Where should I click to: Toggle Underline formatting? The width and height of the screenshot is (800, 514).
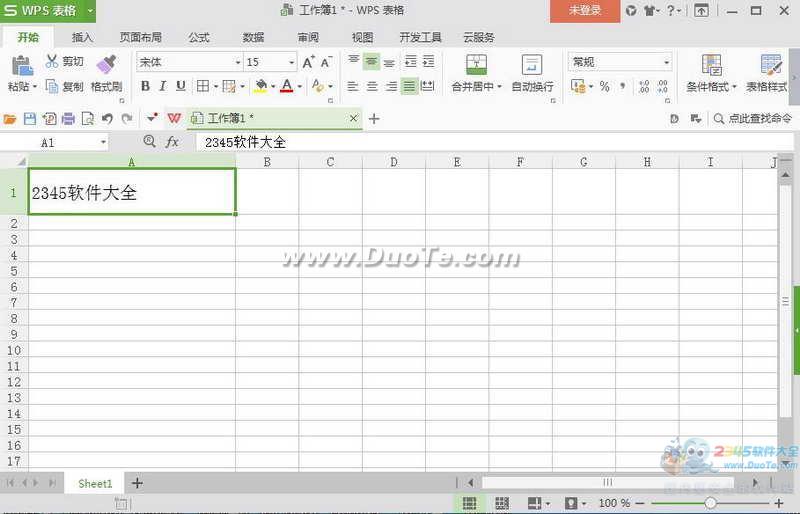[181, 87]
